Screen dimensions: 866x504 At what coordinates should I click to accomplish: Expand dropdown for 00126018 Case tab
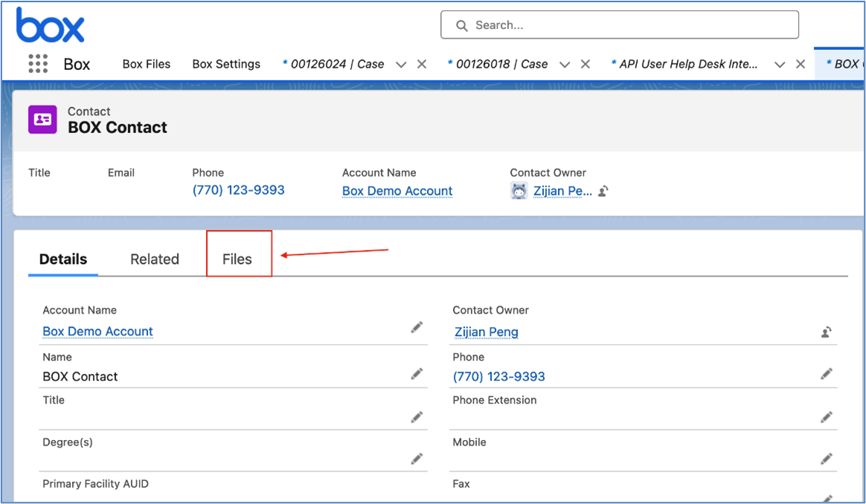tap(565, 65)
